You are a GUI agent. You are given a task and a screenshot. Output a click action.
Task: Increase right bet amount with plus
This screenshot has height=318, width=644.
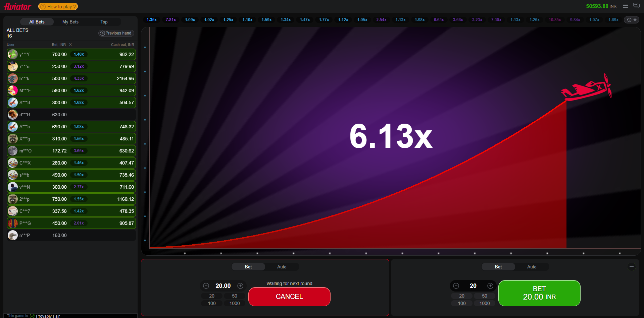[x=490, y=286]
